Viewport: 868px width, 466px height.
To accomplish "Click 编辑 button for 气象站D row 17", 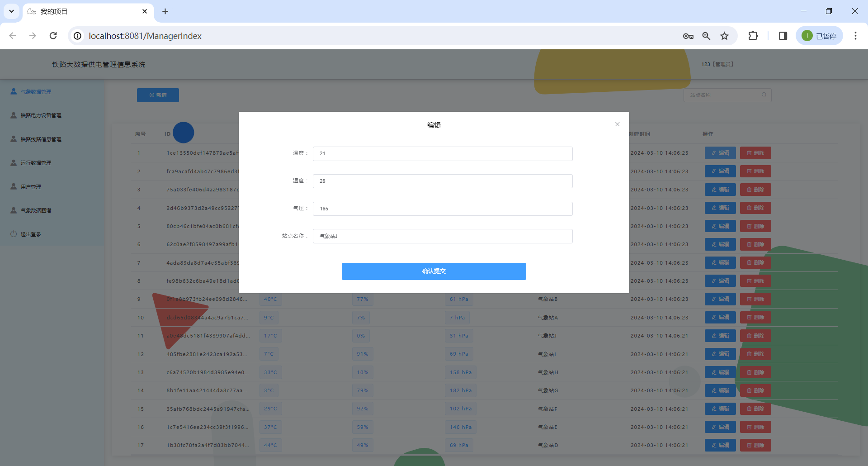I will 720,445.
